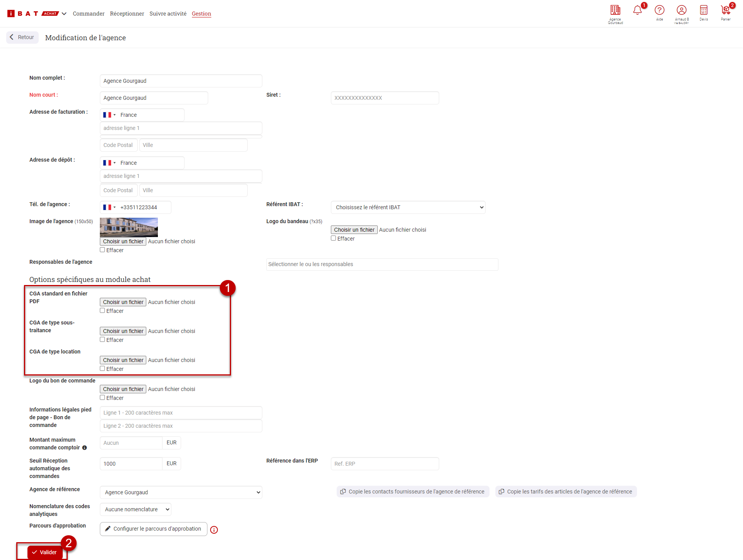Open the Devis calculator icon
743x560 pixels.
point(704,10)
